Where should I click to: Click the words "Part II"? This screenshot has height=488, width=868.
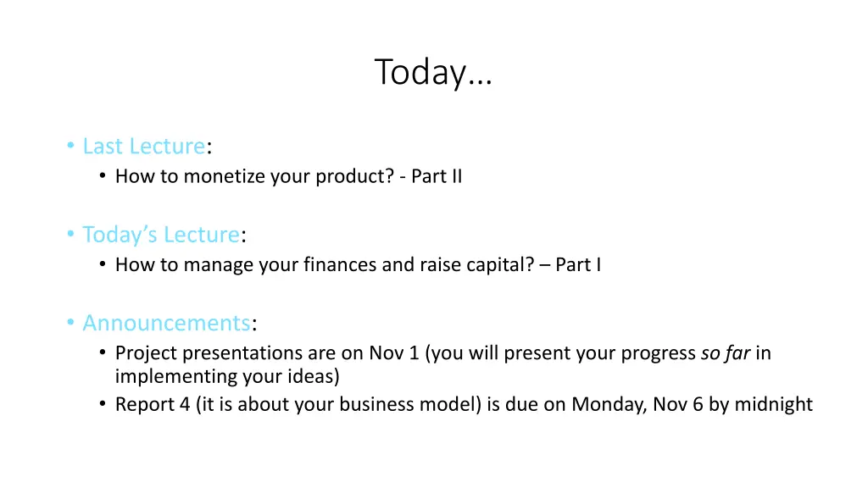click(x=437, y=176)
